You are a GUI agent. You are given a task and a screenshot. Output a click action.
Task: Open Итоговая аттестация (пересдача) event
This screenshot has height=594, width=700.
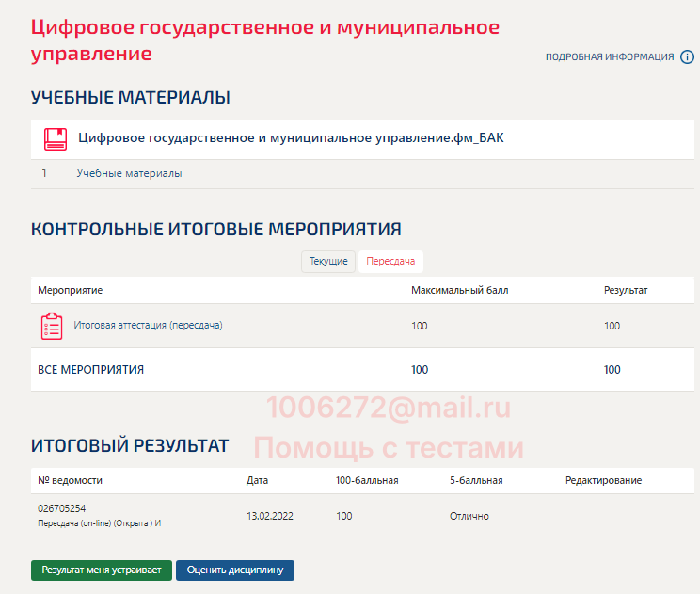coord(148,326)
